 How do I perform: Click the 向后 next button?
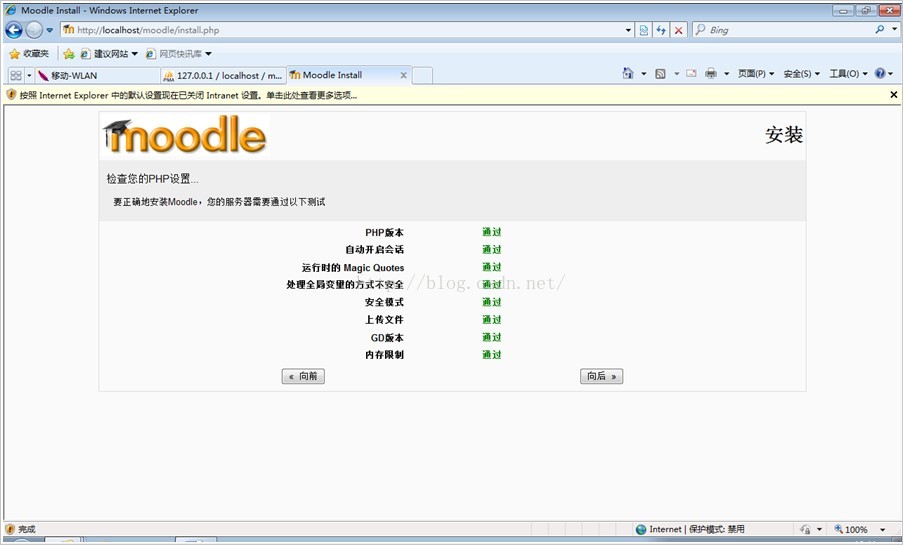[x=601, y=376]
